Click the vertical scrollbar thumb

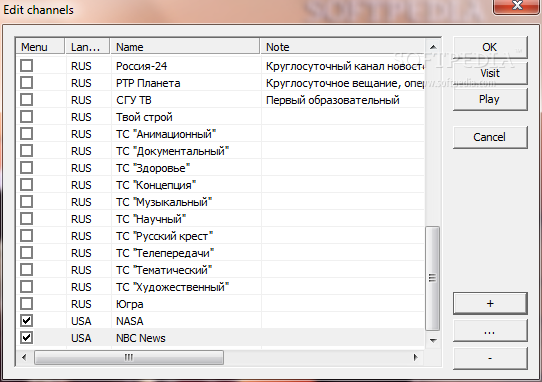(x=433, y=278)
